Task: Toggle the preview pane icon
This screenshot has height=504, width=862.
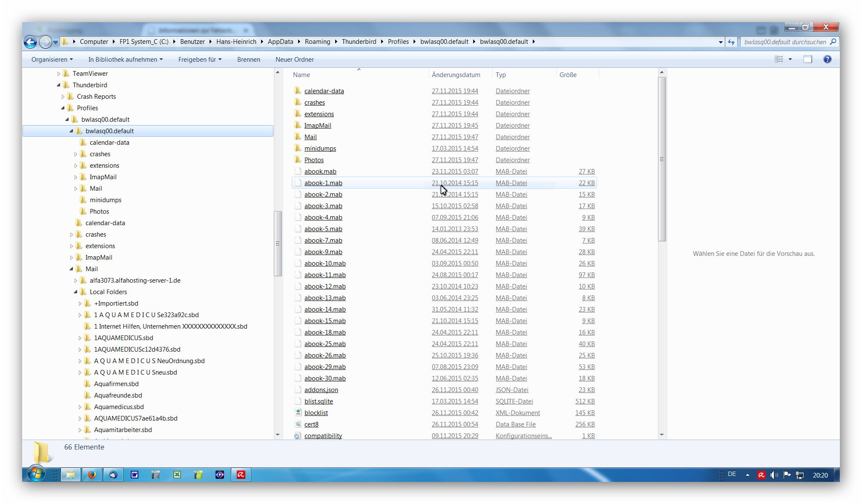Action: [807, 59]
